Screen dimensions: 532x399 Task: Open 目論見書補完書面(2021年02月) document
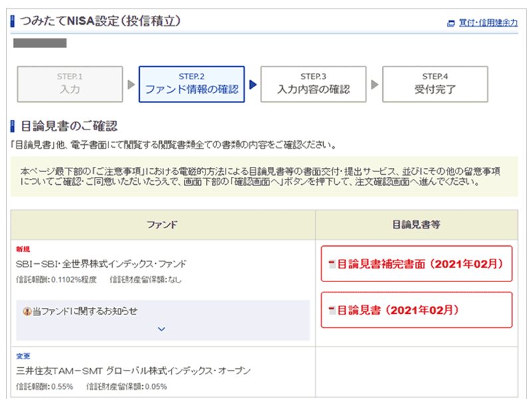coord(417,263)
